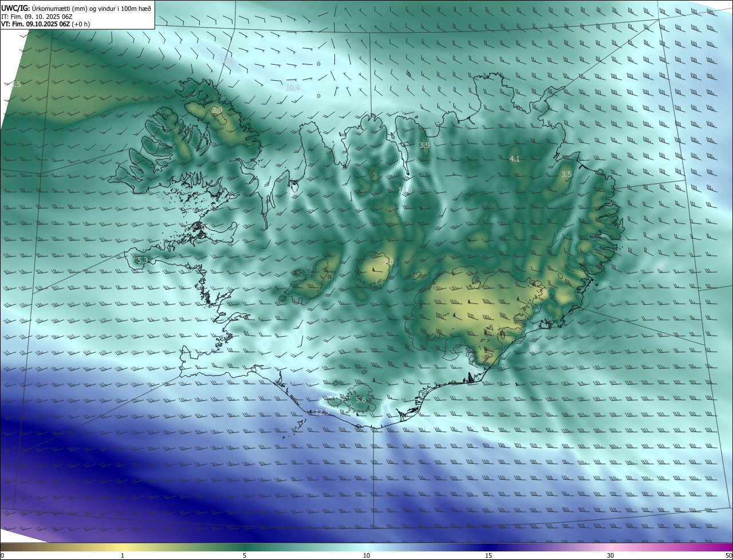Click the map title 'UWC/IG: Úrkomumætti (mm) og vindur i 100m hæð'

click(x=76, y=8)
